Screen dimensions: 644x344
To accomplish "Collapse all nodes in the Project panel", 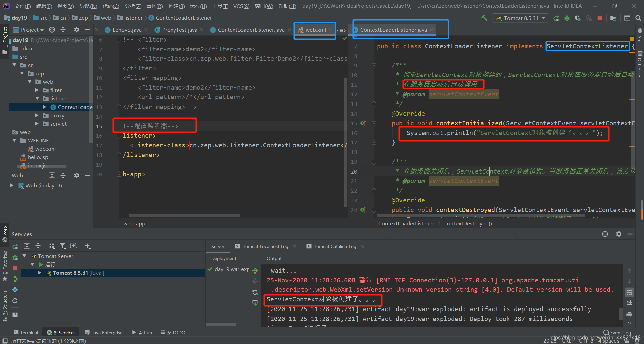I will pos(63,30).
